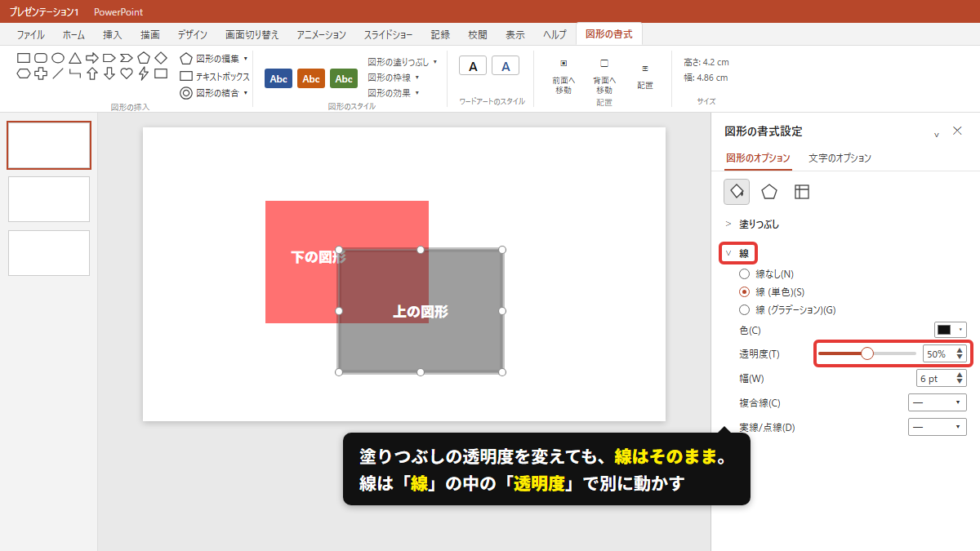Pick the down arrow shape in gallery
Screen dimensions: 980x551
(x=109, y=73)
